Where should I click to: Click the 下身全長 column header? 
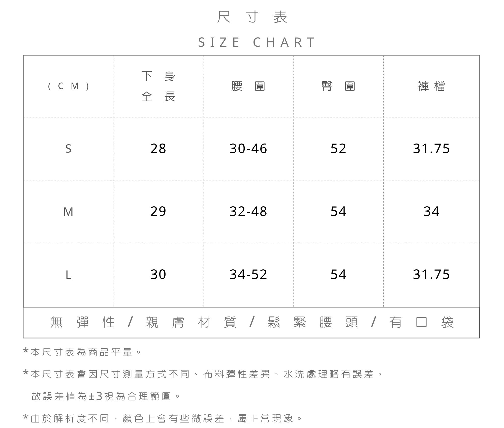click(158, 86)
